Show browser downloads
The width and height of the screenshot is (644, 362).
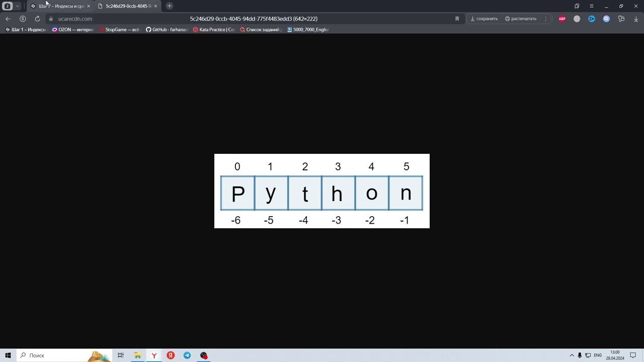(636, 19)
